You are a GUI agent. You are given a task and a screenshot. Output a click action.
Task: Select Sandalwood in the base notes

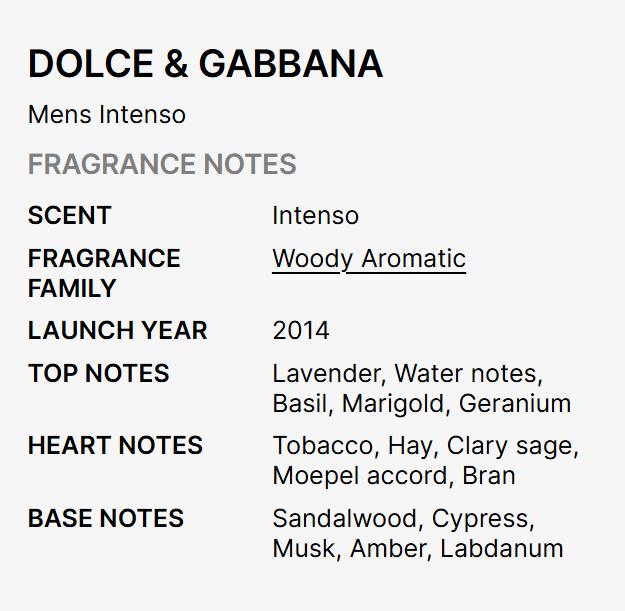point(346,519)
